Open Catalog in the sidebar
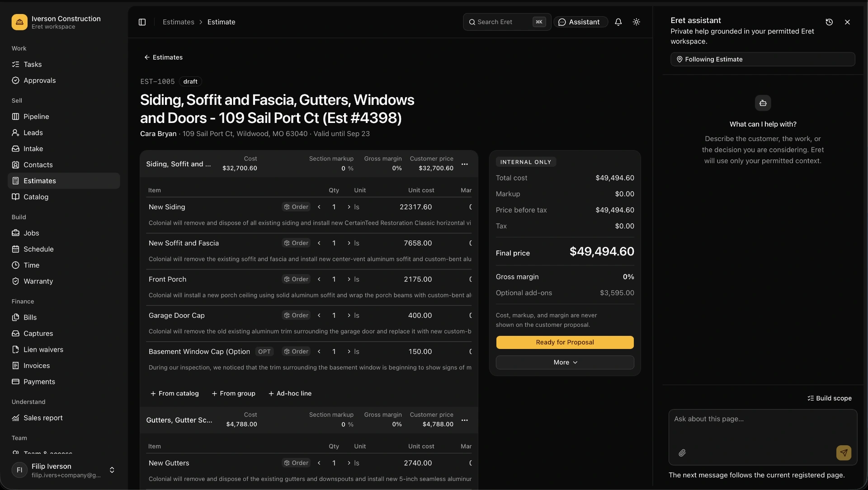The image size is (868, 490). coord(64,197)
